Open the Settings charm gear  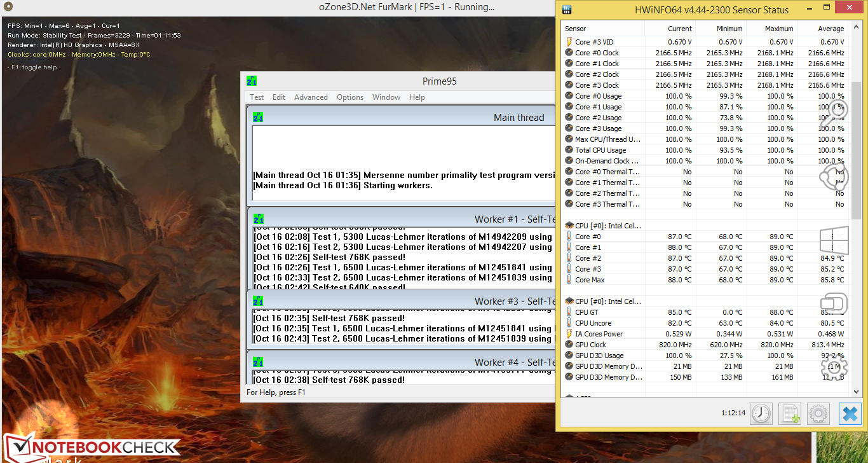(834, 368)
